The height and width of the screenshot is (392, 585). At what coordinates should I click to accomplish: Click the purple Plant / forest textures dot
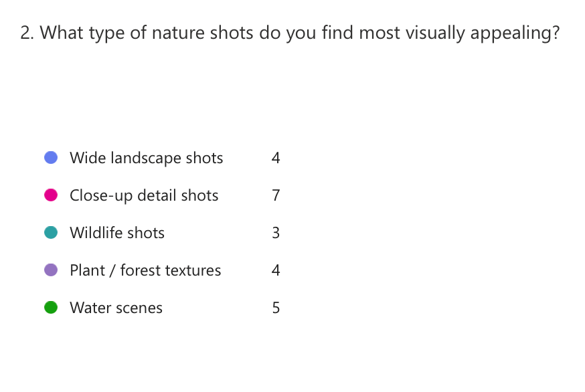50,270
